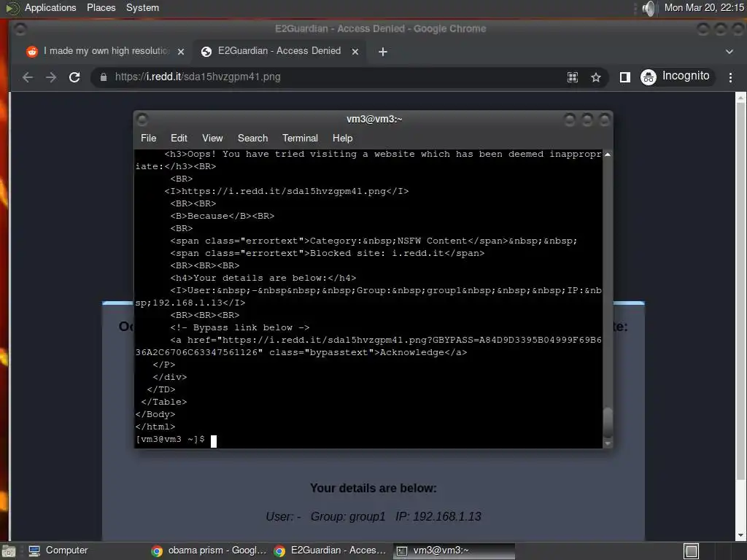The image size is (747, 560).
Task: Click 'Your details are below:' page text
Action: (373, 488)
